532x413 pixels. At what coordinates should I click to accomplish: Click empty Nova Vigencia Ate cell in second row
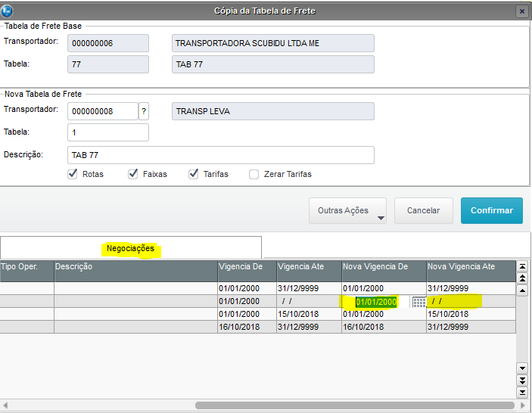pos(471,301)
